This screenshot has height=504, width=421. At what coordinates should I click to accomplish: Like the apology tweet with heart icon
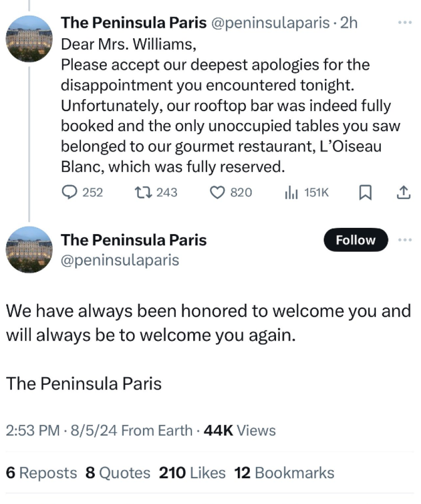pos(218,192)
